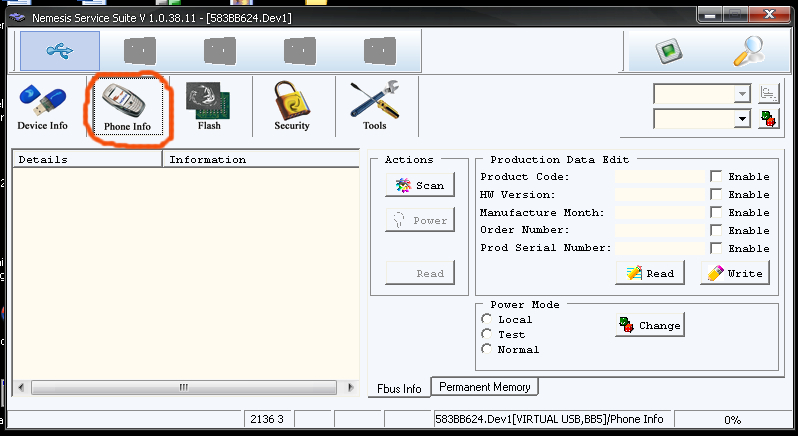Click the scrollbar right arrow
The width and height of the screenshot is (798, 436).
(x=351, y=387)
